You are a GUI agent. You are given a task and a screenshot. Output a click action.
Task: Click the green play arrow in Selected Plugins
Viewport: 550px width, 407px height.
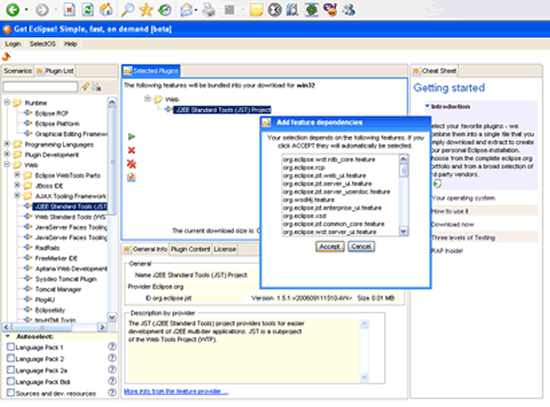pos(132,136)
